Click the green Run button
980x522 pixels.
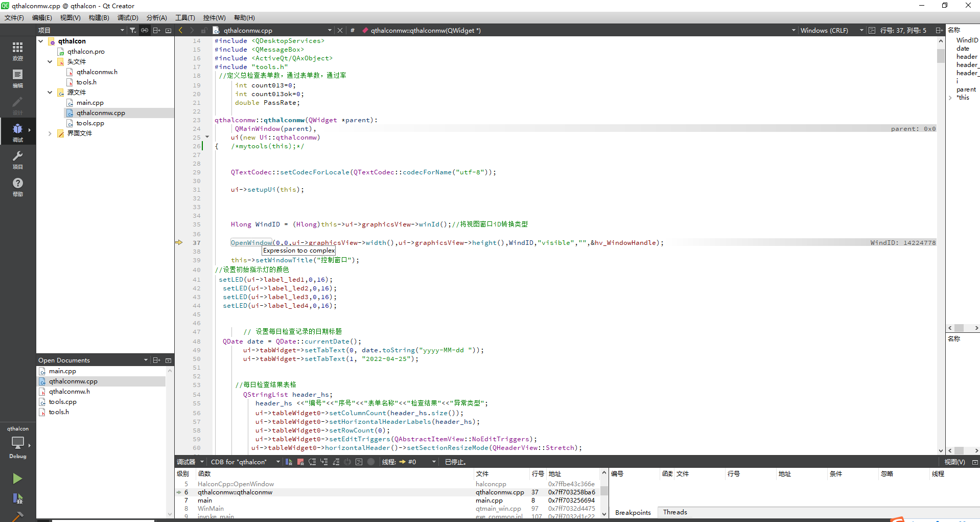pyautogui.click(x=17, y=479)
